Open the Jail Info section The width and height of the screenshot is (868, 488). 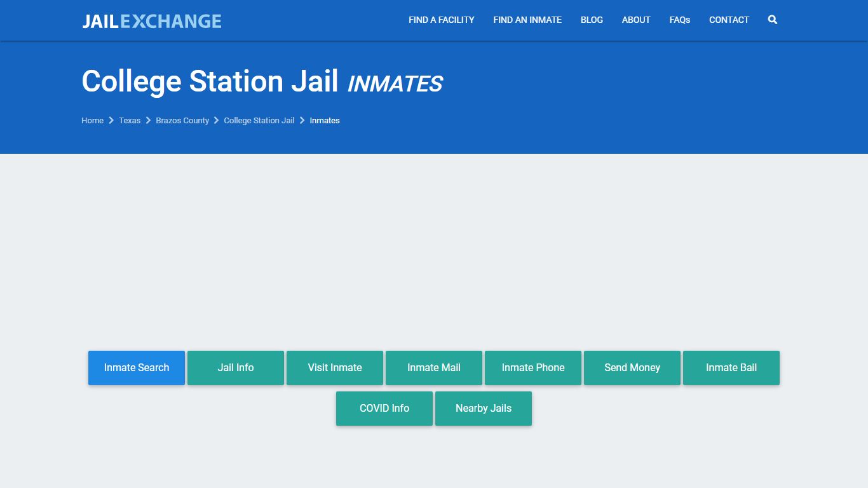(236, 368)
